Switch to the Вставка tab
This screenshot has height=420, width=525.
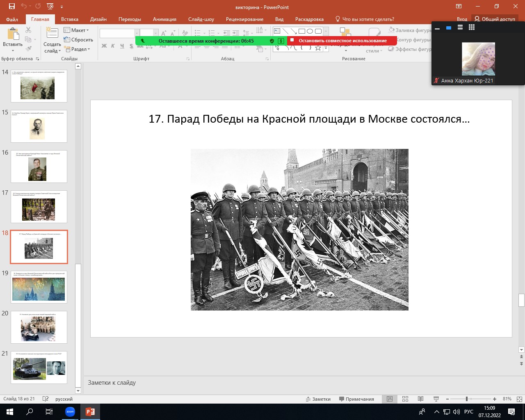(x=70, y=19)
